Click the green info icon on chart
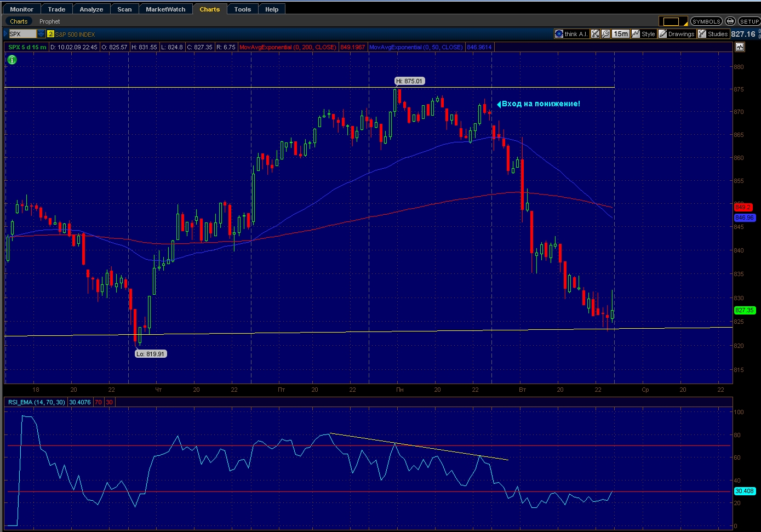The height and width of the screenshot is (532, 761). click(x=12, y=60)
